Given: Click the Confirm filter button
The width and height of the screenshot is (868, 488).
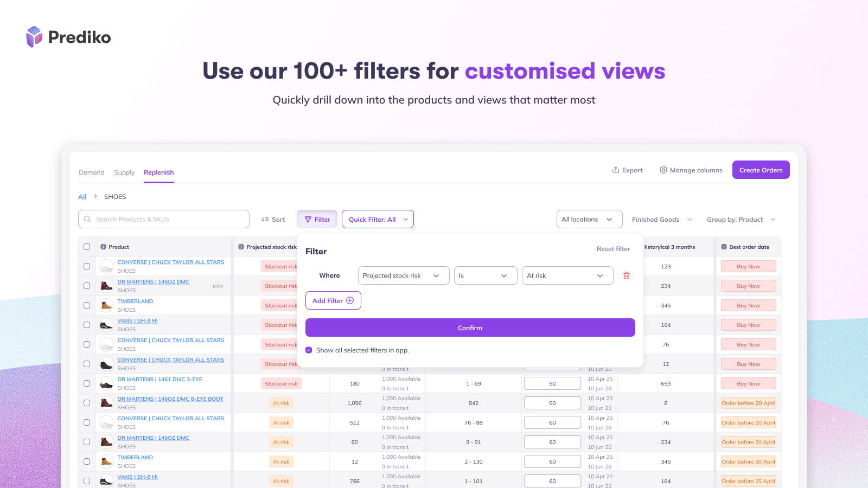Looking at the screenshot, I should tap(470, 328).
